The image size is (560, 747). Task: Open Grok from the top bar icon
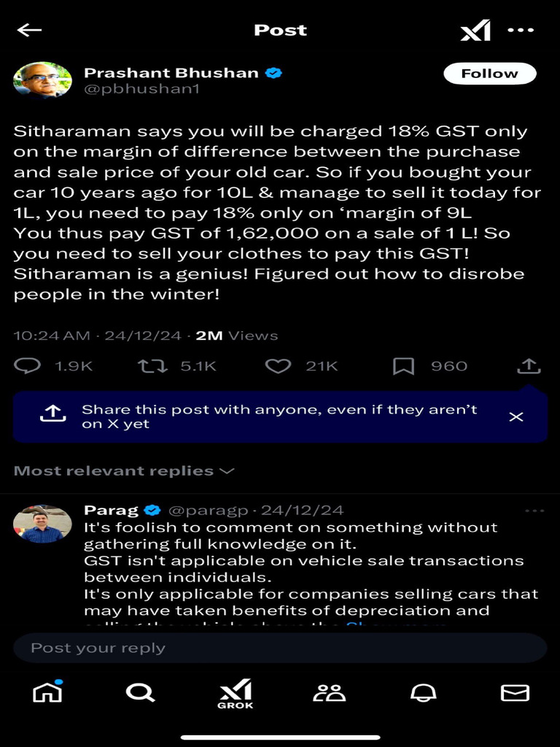pyautogui.click(x=475, y=31)
